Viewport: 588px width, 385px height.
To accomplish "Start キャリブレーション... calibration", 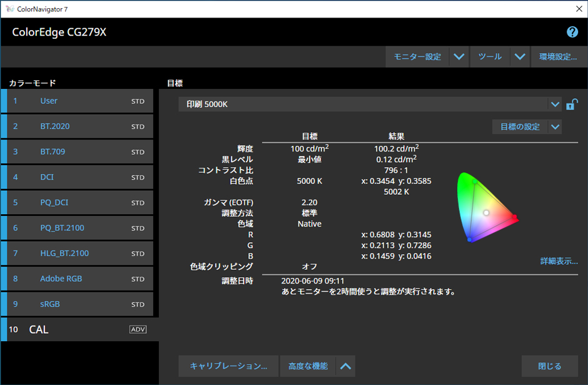I will (228, 366).
